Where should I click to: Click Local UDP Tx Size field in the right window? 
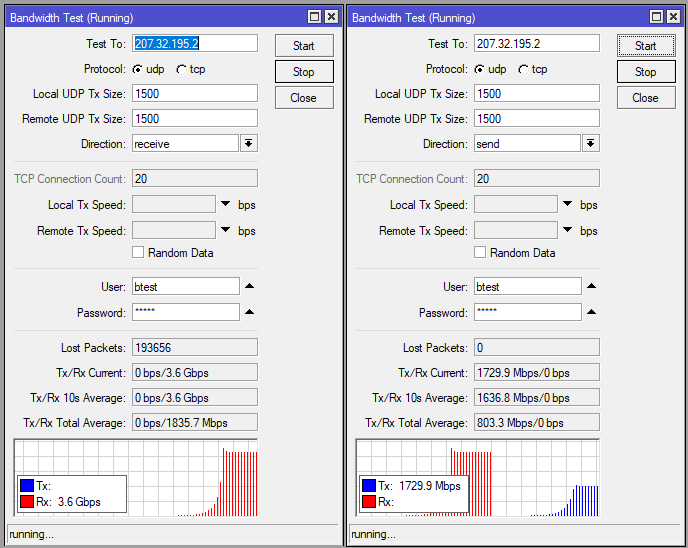click(x=537, y=93)
